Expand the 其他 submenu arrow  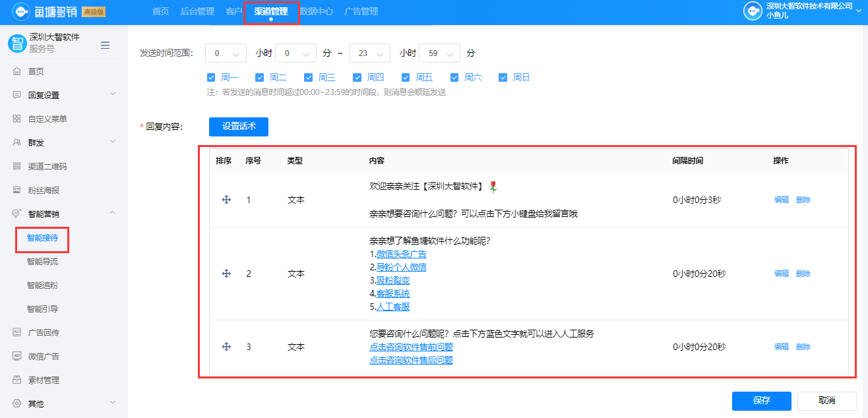tap(112, 403)
